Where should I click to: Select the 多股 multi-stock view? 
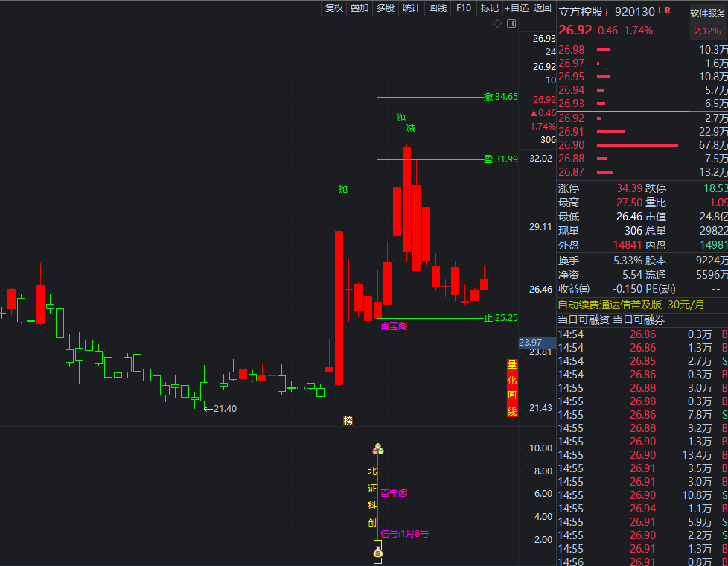point(386,8)
